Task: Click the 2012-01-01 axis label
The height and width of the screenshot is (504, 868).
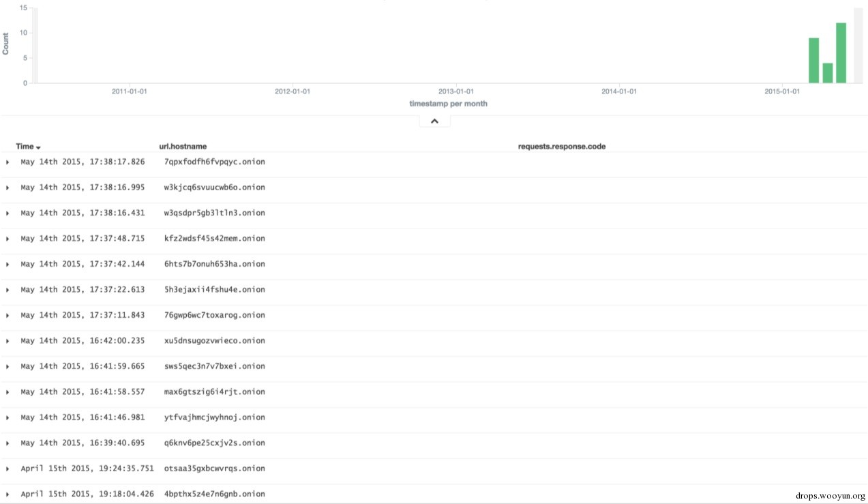Action: click(293, 91)
